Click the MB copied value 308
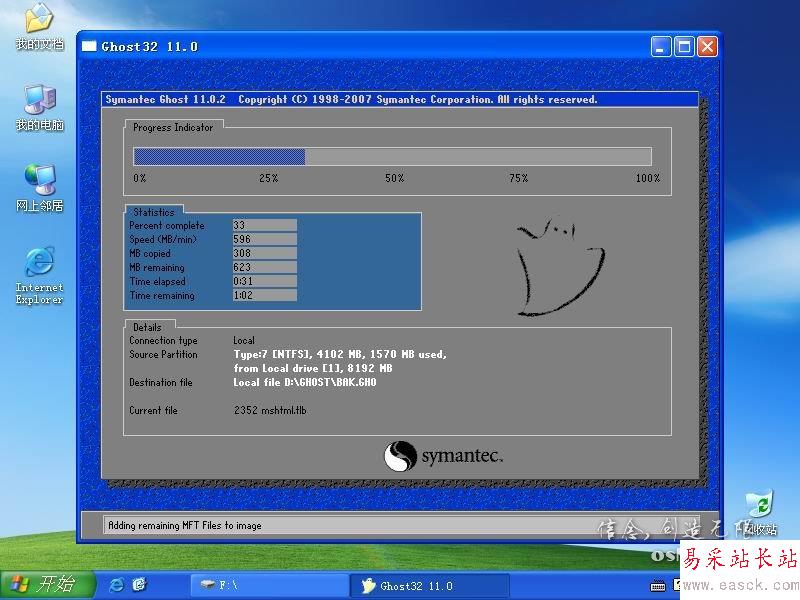This screenshot has height=600, width=800. coord(265,253)
